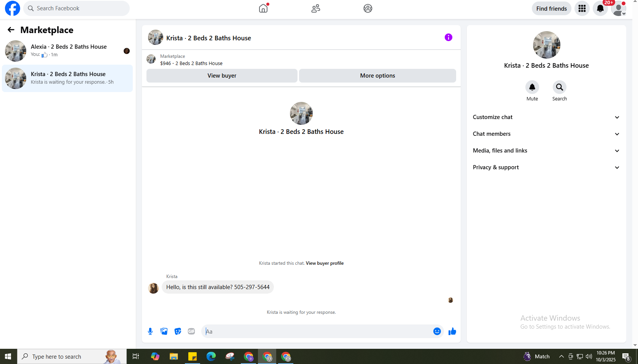Open the notifications bell

[x=600, y=8]
